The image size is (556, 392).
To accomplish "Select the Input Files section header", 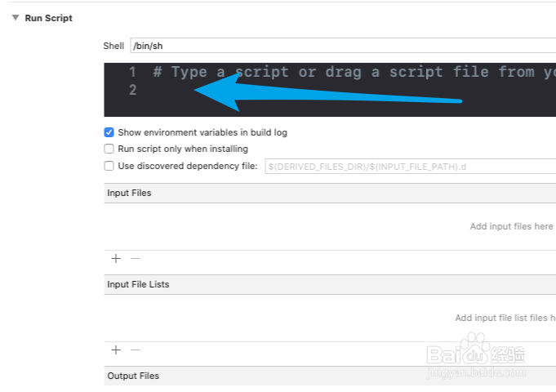I will [129, 193].
